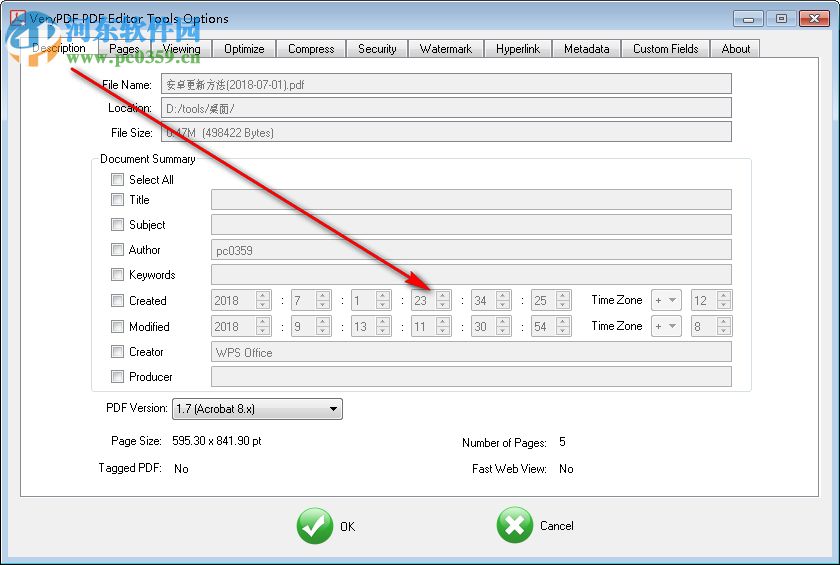Increase the Modified hour 11 spinner
This screenshot has height=565, width=840.
443,321
